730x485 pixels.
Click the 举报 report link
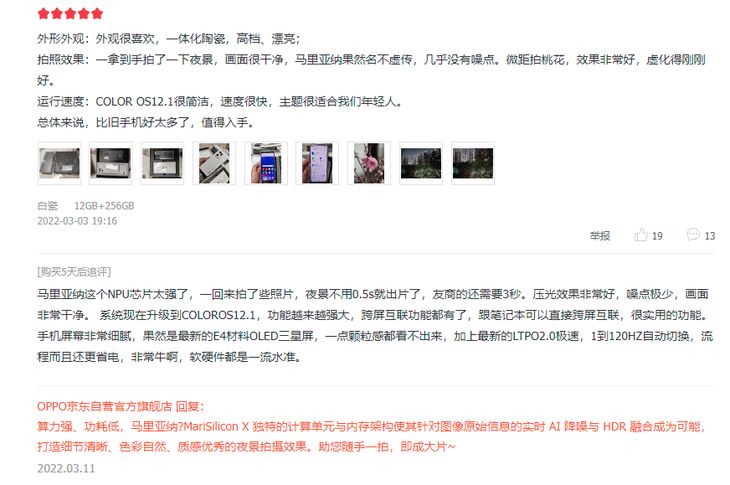(x=600, y=236)
